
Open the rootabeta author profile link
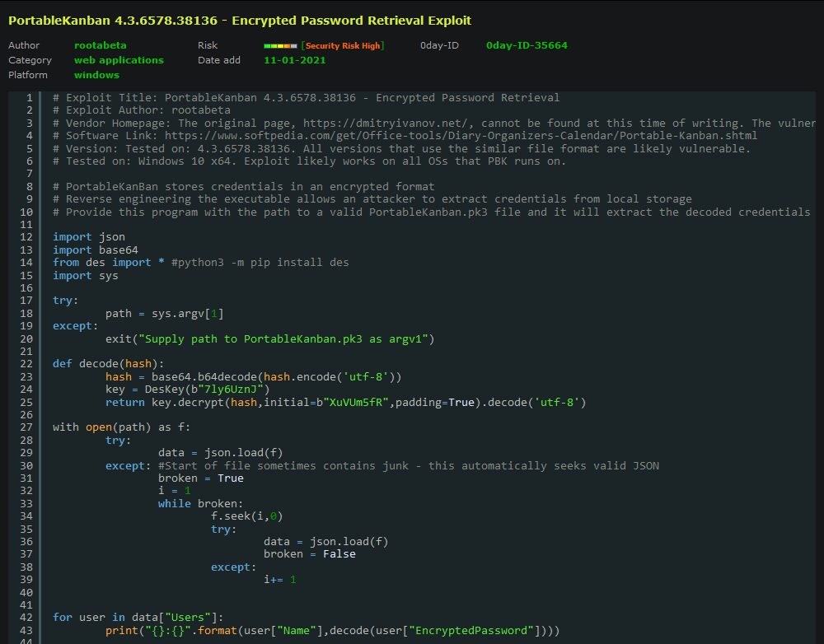point(101,45)
